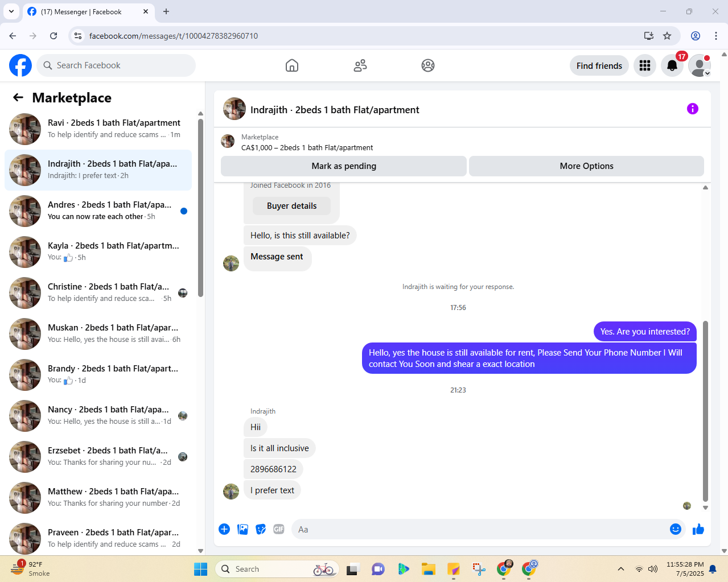
Task: Reload the page in Chrome
Action: (54, 36)
